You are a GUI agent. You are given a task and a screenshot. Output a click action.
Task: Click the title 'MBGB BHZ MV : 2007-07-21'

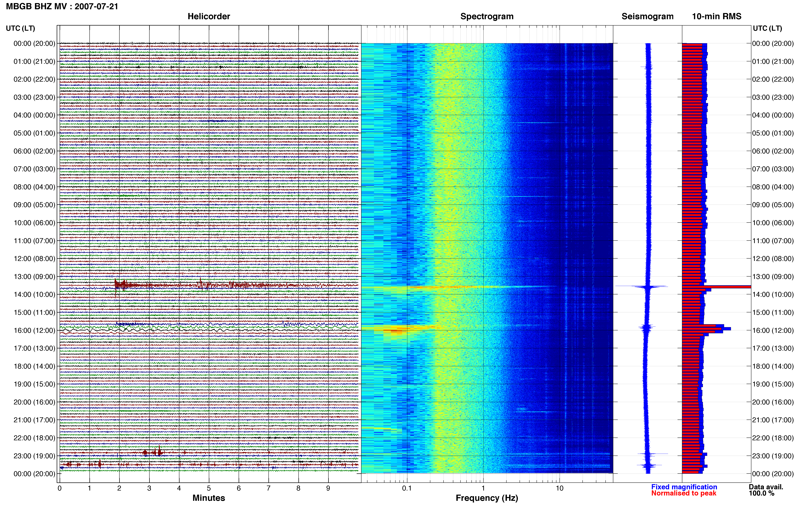pos(62,6)
